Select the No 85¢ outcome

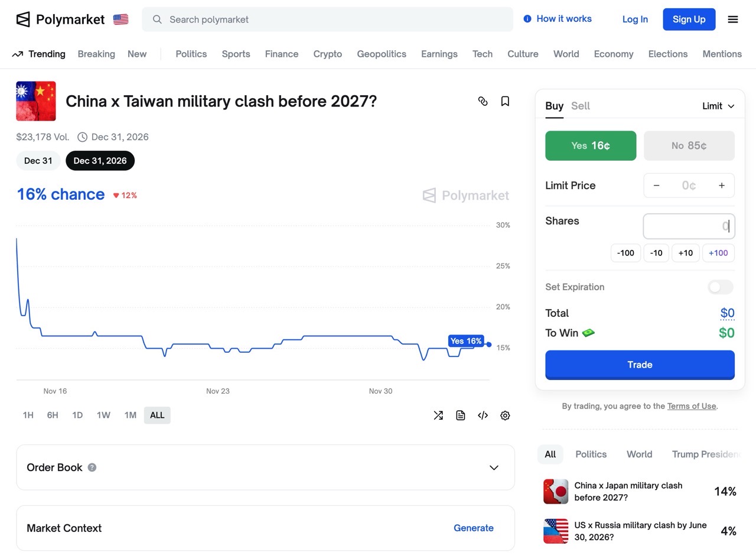(689, 145)
